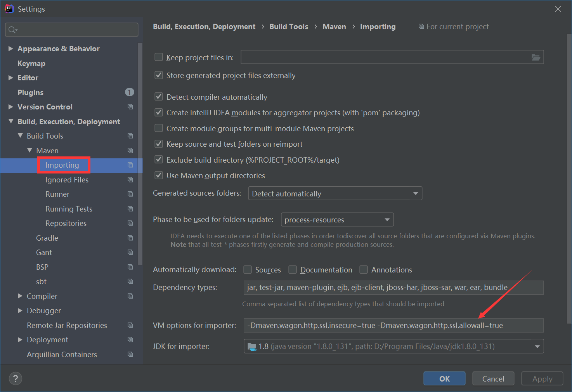Click the Cancel button
This screenshot has width=572, height=392.
click(x=493, y=378)
